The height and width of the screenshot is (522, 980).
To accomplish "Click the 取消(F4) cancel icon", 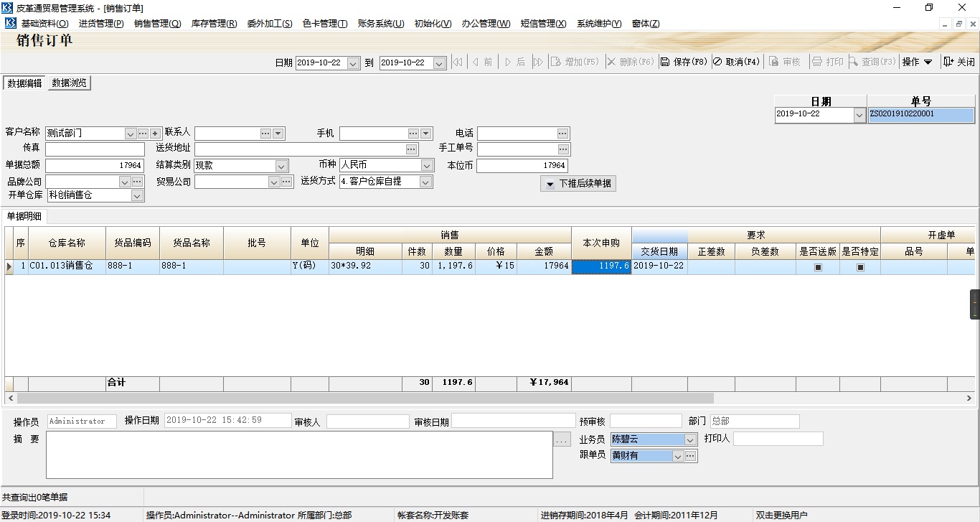I will pyautogui.click(x=717, y=62).
